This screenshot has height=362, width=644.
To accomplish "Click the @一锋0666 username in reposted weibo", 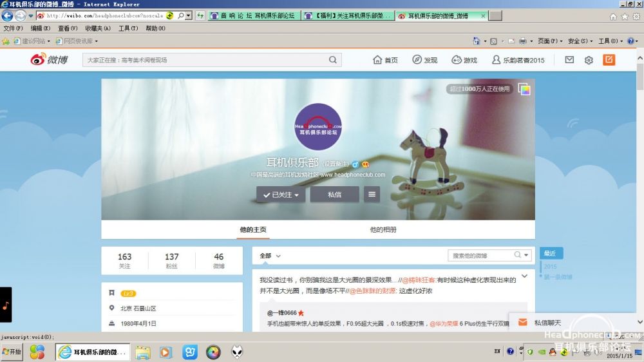I will click(x=282, y=312).
